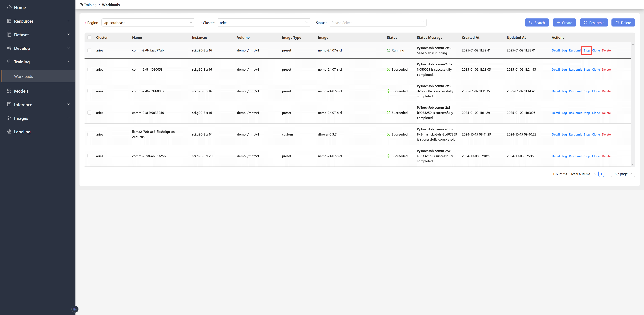Collapse the Training menu chevron
The height and width of the screenshot is (315, 644).
68,62
